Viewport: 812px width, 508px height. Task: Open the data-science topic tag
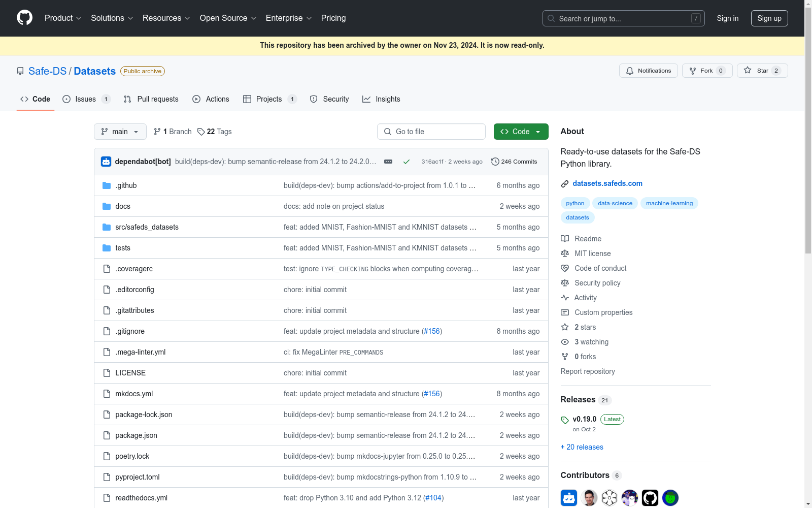(615, 203)
